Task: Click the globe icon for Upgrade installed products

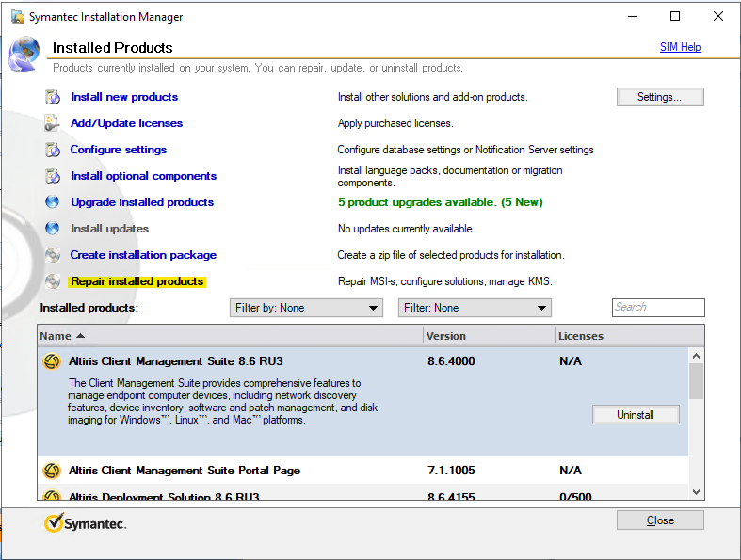Action: tap(53, 202)
